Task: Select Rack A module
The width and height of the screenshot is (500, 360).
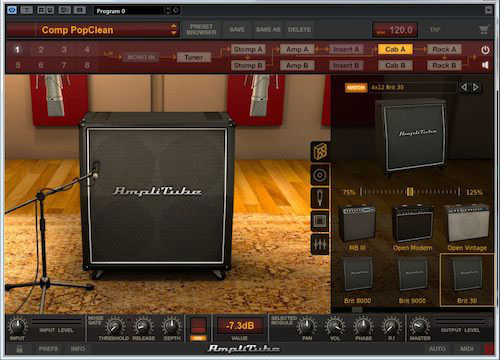Action: (x=444, y=49)
